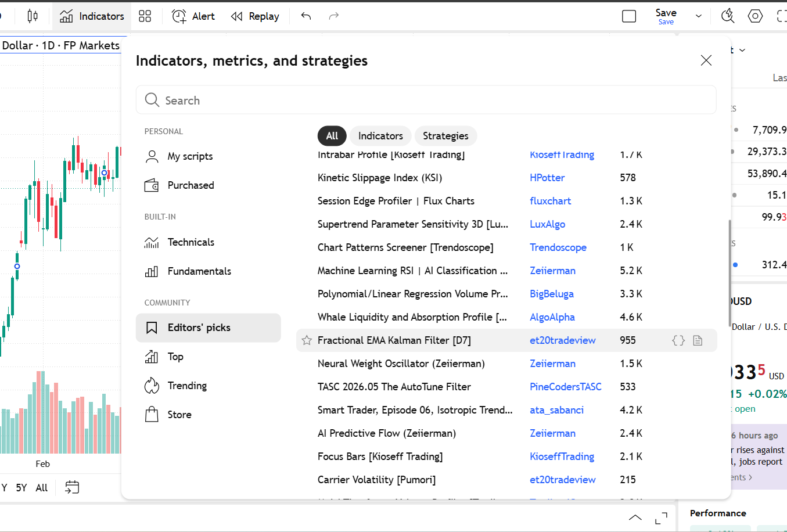Add Polynomial/Linear Regression Volume indicator
787x532 pixels.
click(413, 294)
